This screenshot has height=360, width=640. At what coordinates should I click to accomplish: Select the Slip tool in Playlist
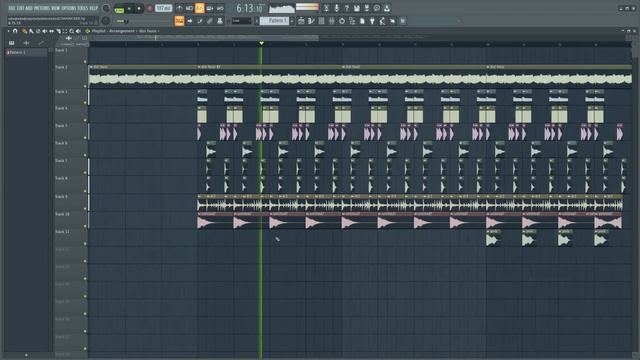point(51,31)
